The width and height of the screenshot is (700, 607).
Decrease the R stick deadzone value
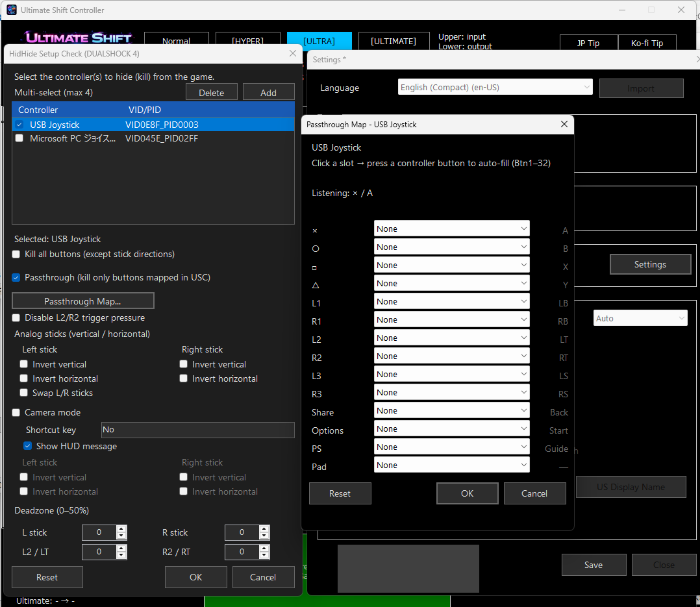264,536
